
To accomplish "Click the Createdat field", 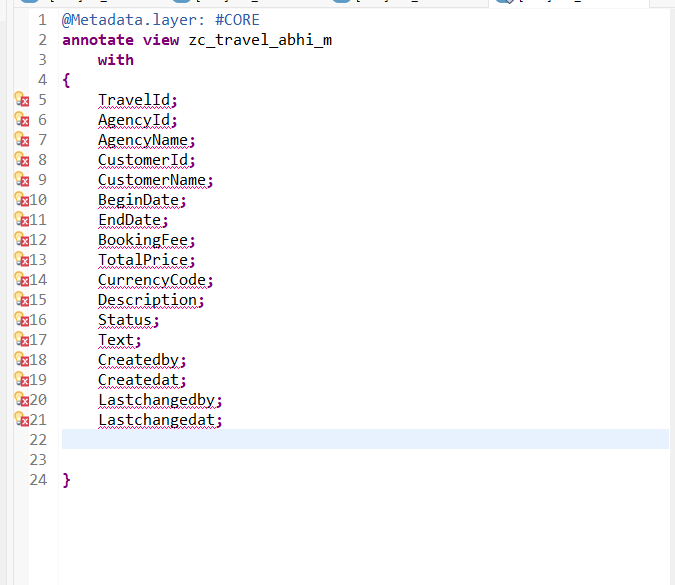I will 138,380.
